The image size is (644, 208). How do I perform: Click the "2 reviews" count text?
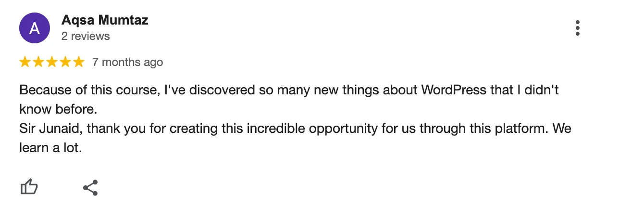[x=86, y=36]
